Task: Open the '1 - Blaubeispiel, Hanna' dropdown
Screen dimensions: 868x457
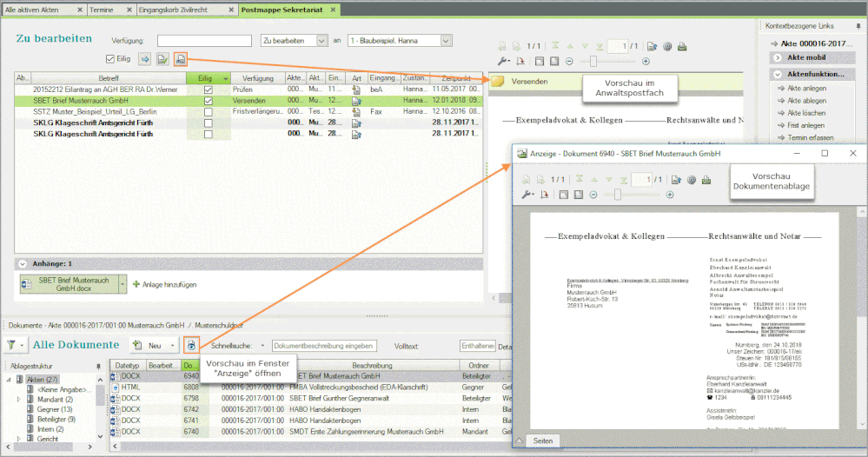Action: (446, 41)
